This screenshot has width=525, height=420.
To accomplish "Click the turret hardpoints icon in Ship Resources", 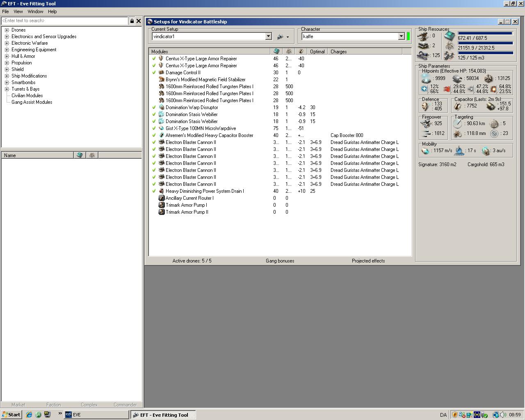I will pyautogui.click(x=423, y=36).
